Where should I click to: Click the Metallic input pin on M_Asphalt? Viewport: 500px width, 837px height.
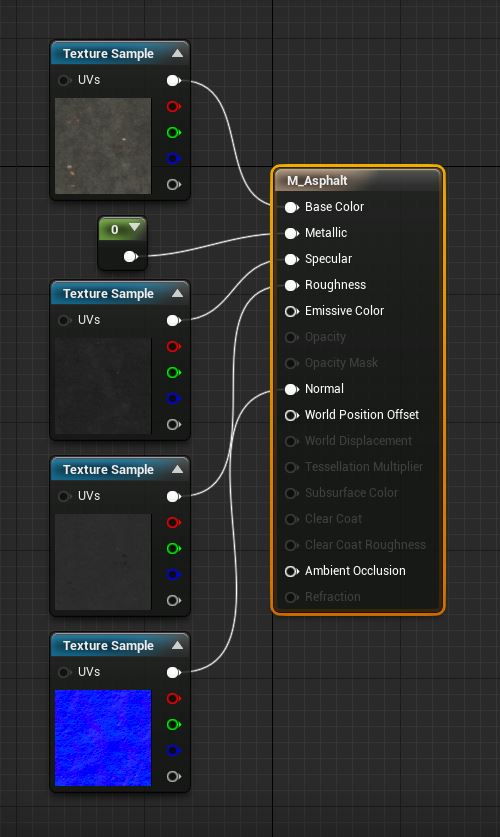pos(291,233)
